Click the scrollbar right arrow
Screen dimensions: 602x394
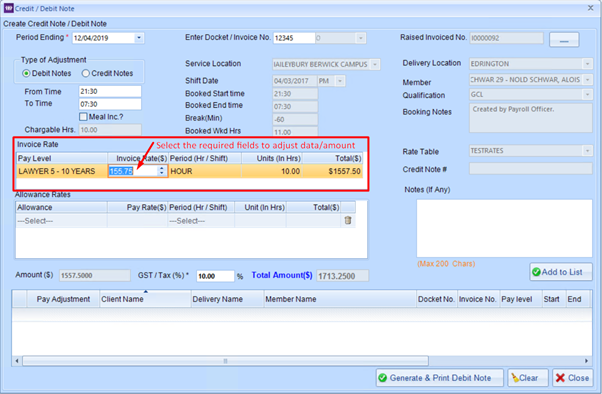click(586, 361)
